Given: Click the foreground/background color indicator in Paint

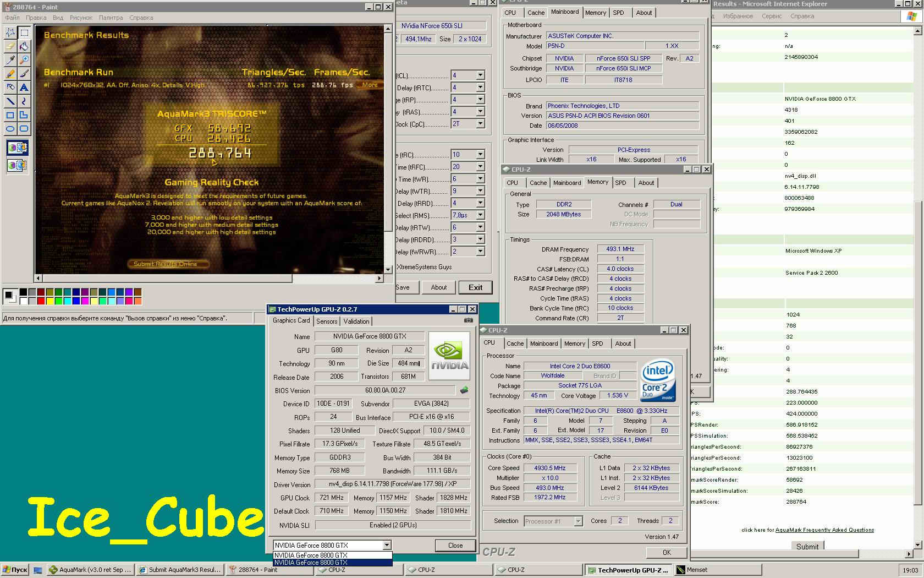Looking at the screenshot, I should tap(10, 296).
